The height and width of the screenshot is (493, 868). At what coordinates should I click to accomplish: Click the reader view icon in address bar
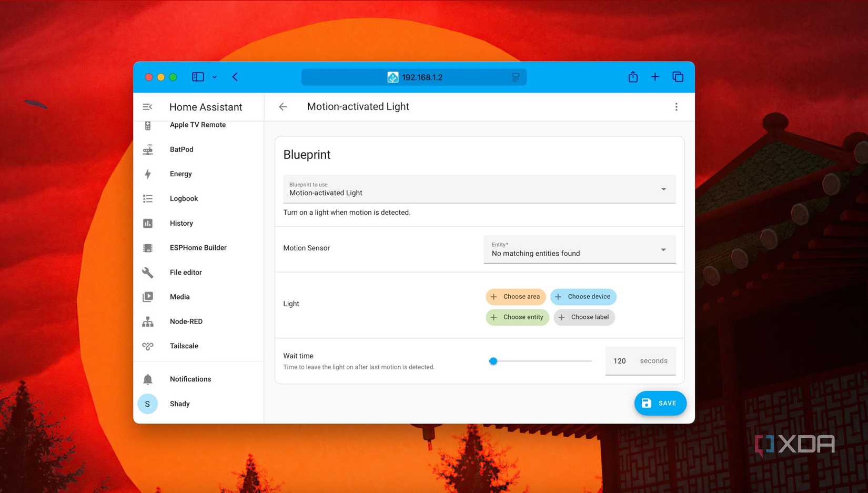point(516,77)
